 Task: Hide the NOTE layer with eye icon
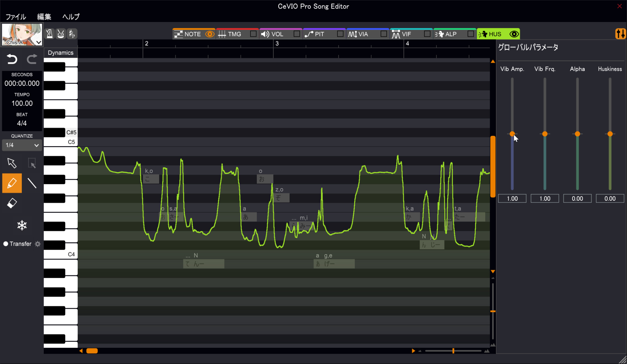210,34
